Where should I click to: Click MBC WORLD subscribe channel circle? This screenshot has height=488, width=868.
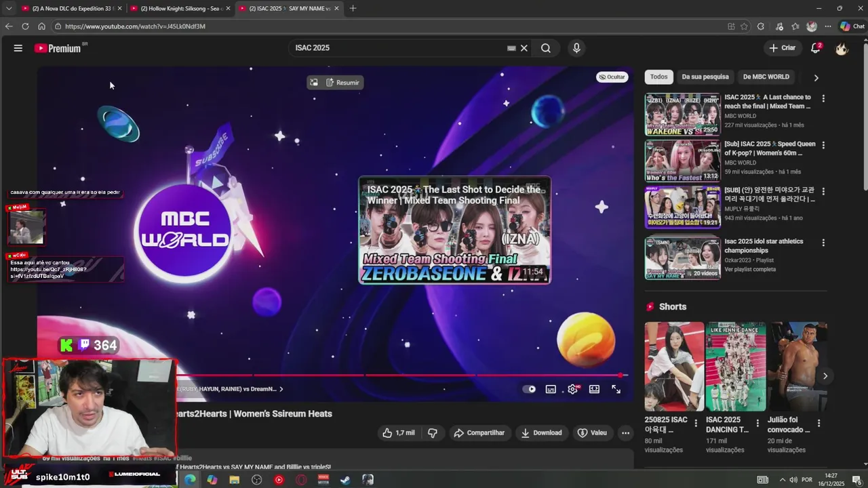pos(185,231)
